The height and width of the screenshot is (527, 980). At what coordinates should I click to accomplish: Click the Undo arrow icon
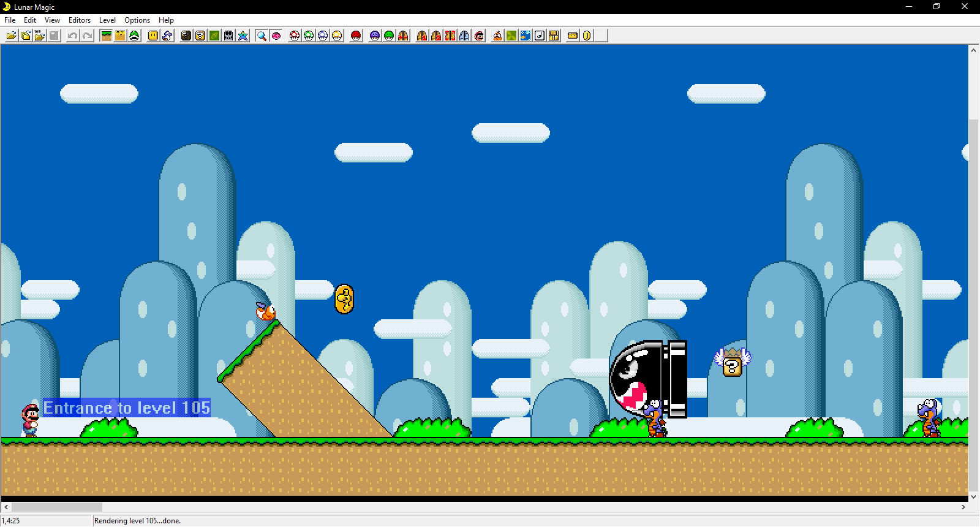pos(73,36)
